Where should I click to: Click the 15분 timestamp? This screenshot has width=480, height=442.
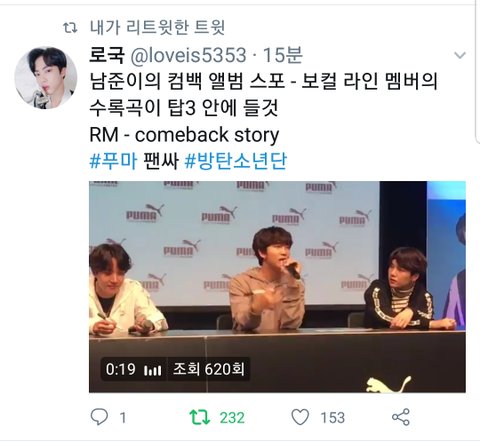[283, 55]
